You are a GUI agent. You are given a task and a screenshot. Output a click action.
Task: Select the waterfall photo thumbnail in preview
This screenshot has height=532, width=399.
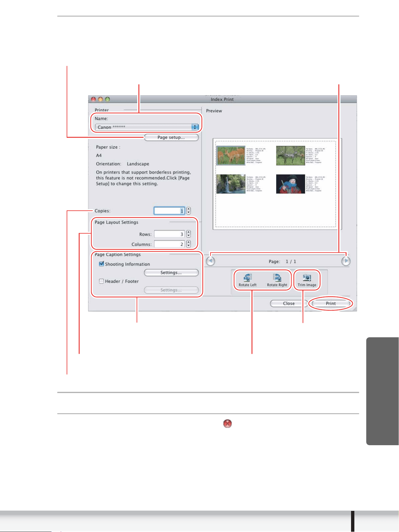(231, 184)
